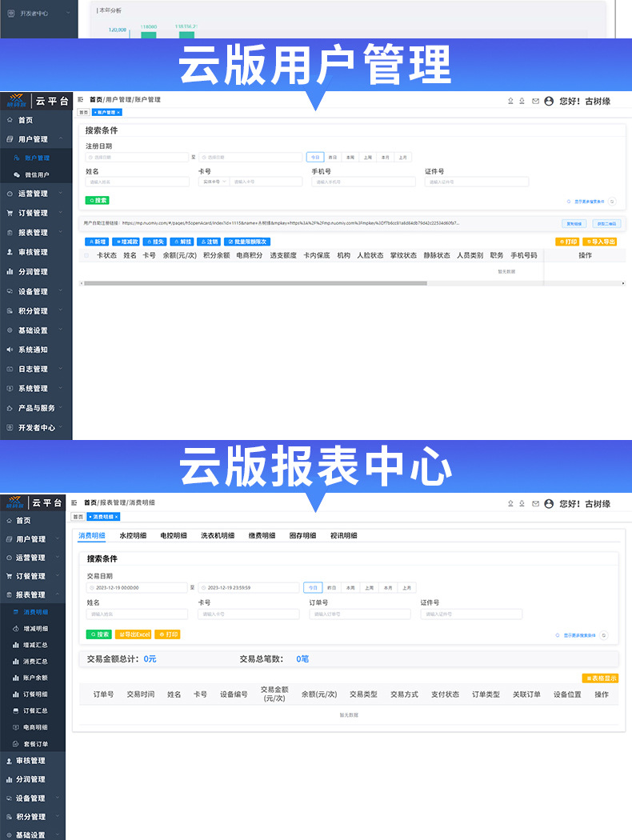The width and height of the screenshot is (632, 840).
Task: Click the right arrow of user table scrollbar
Action: pos(623,283)
